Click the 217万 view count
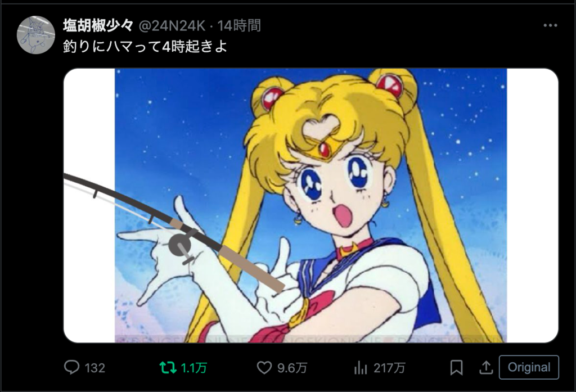This screenshot has width=576, height=392. [389, 368]
